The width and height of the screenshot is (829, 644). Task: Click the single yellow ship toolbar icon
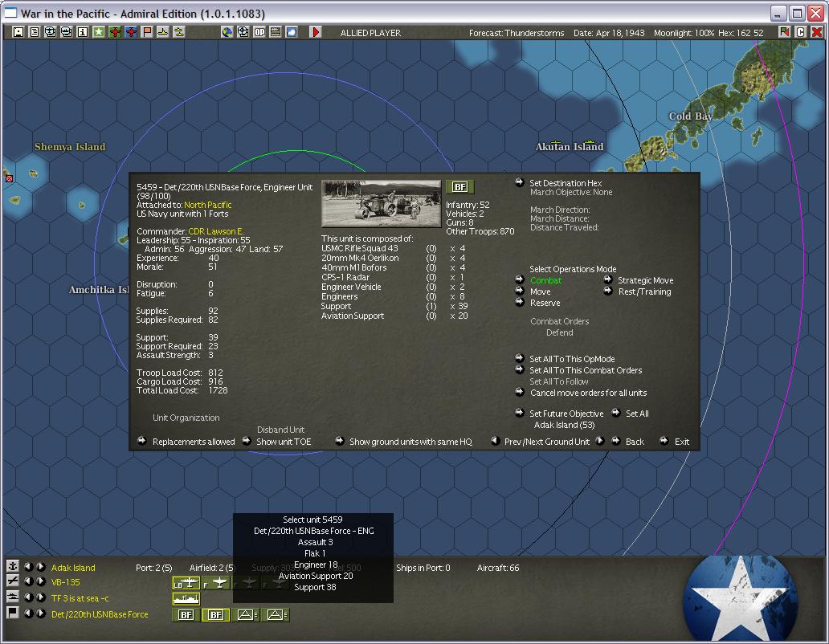[163, 32]
